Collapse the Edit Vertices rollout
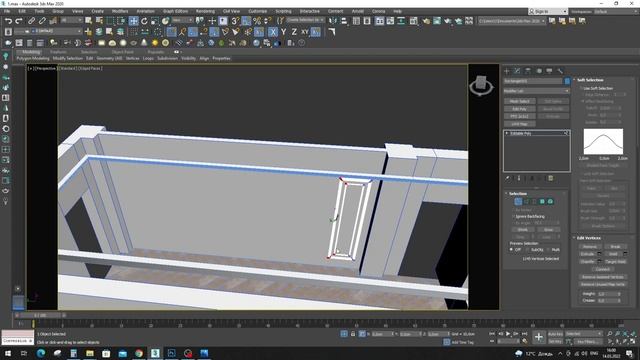Screen dimensions: 640x360 point(589,238)
